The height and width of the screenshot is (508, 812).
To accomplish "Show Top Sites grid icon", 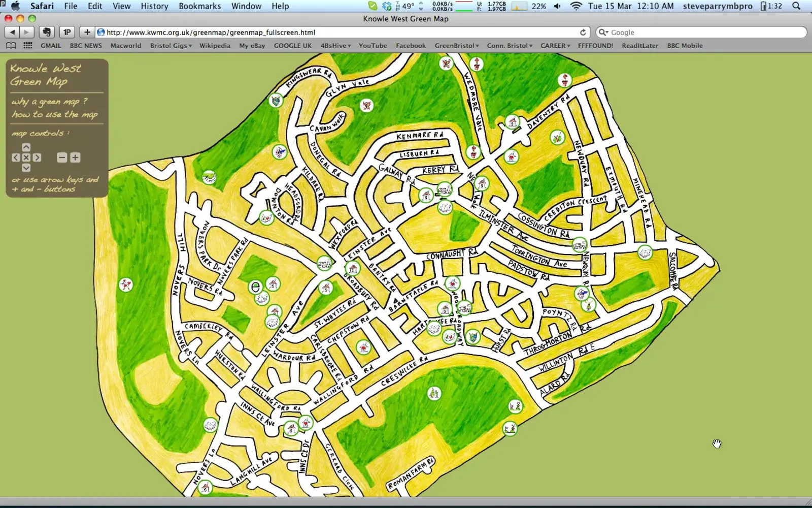I will point(28,46).
